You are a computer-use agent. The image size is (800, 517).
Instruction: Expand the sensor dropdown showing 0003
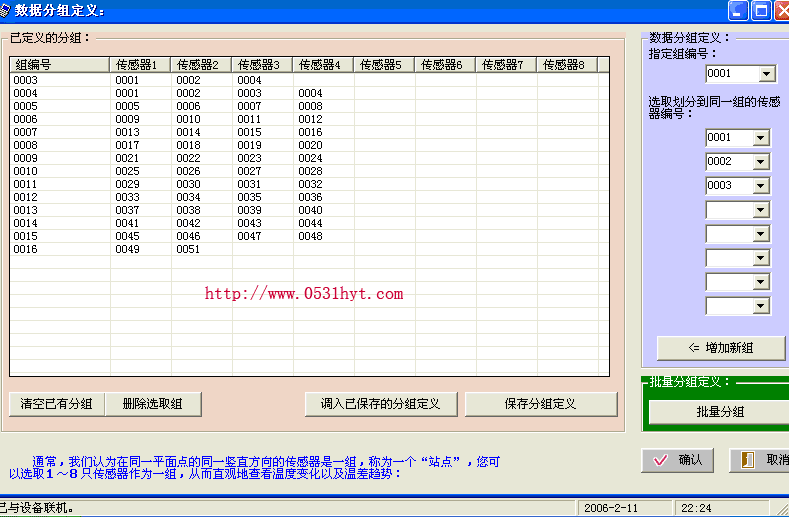point(760,186)
